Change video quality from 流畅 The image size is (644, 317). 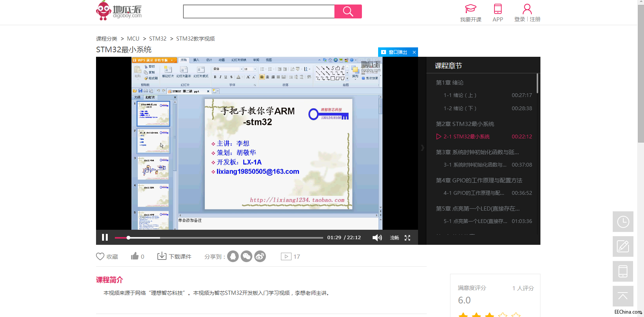pos(394,238)
